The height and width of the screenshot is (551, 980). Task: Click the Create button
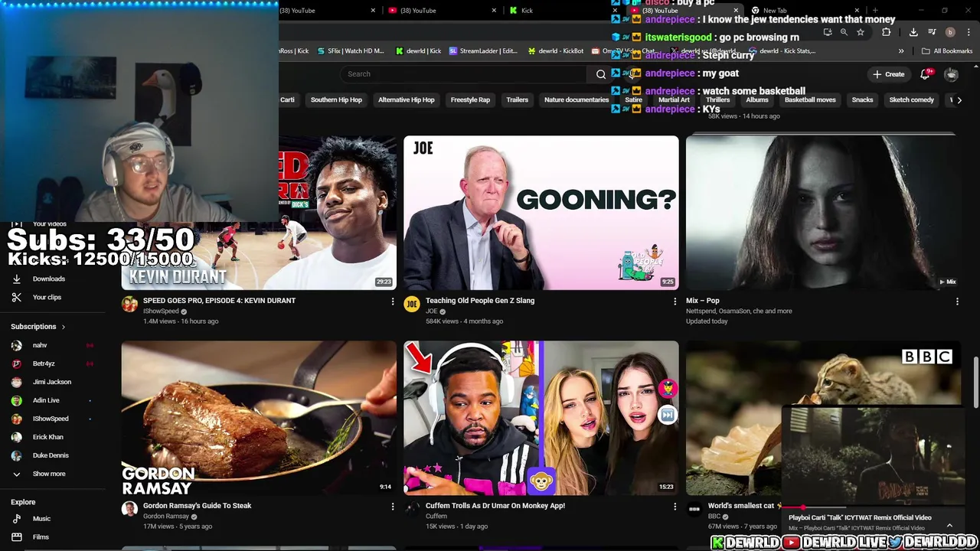coord(888,74)
